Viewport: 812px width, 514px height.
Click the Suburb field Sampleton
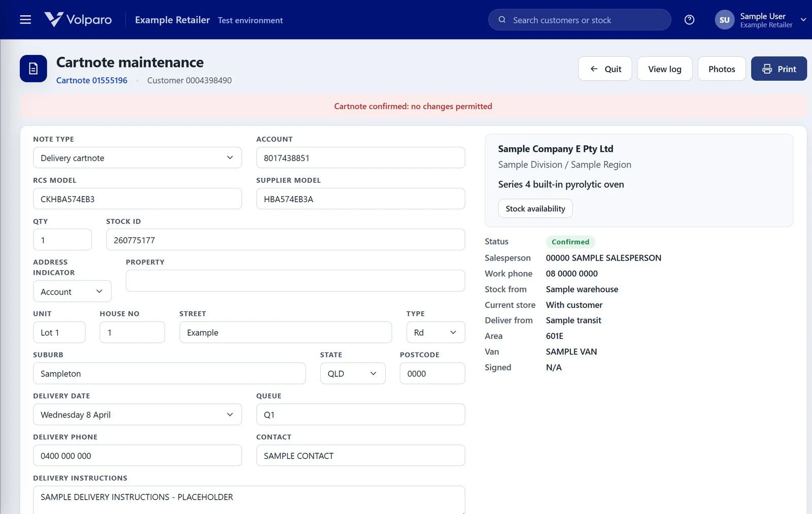170,373
